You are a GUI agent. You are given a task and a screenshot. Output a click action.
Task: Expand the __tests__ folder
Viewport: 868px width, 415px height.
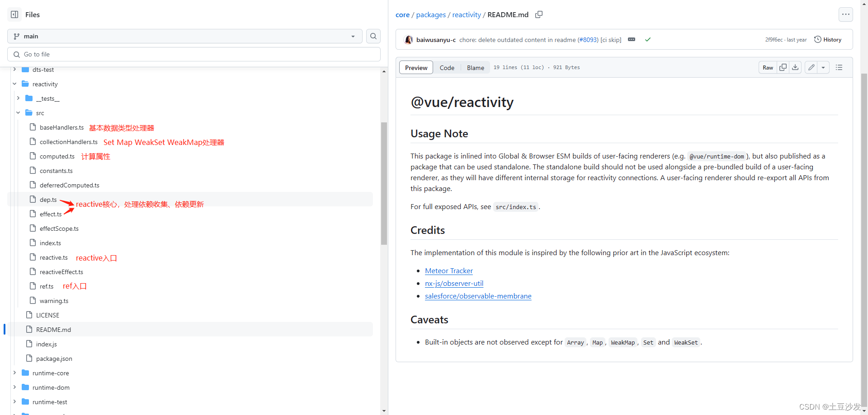pos(18,98)
